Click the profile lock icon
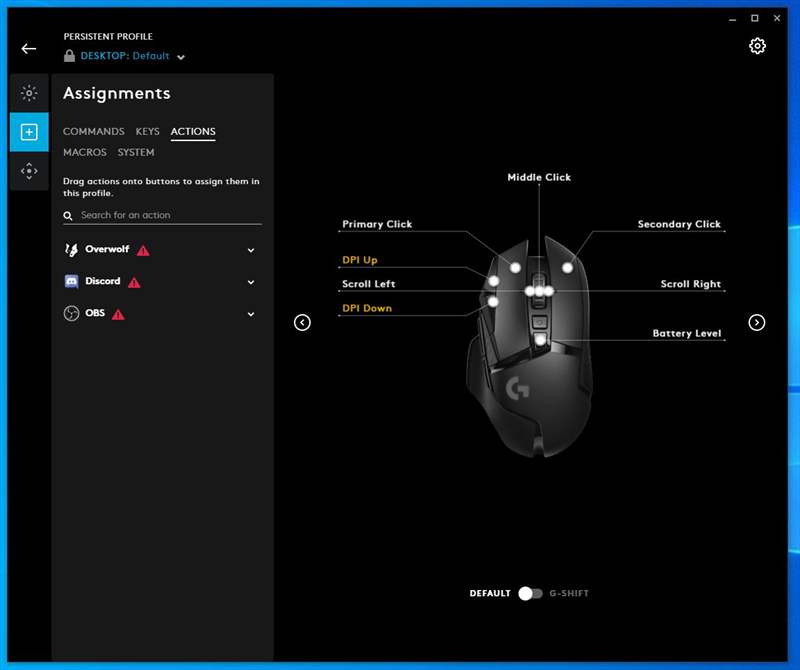Image resolution: width=800 pixels, height=670 pixels. point(69,56)
